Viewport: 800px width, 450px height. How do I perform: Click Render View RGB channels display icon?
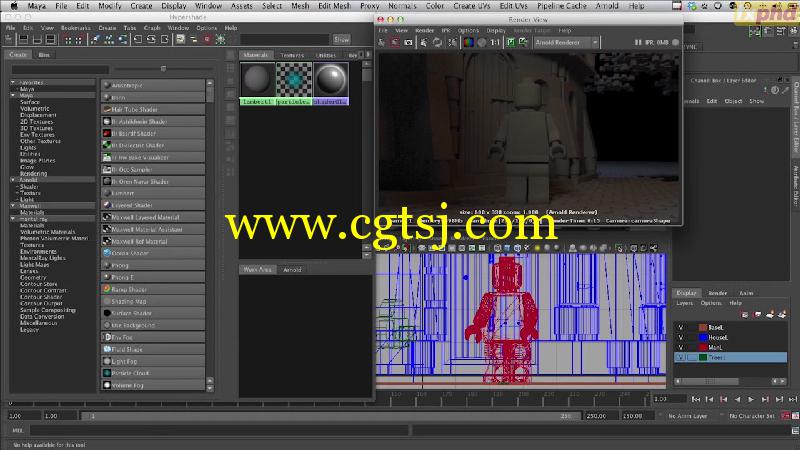tap(468, 43)
